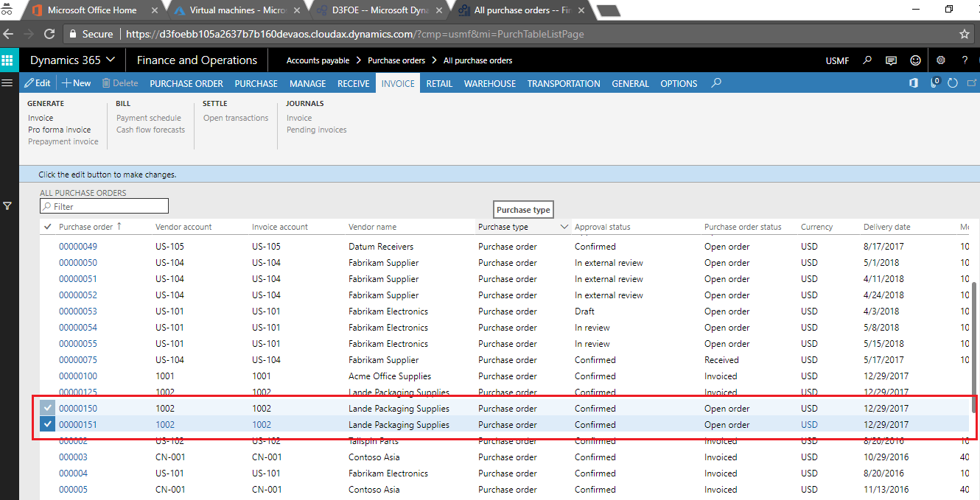Open Pending invoices under JOURNALS
Screen dimensions: 980x500
[x=316, y=129]
